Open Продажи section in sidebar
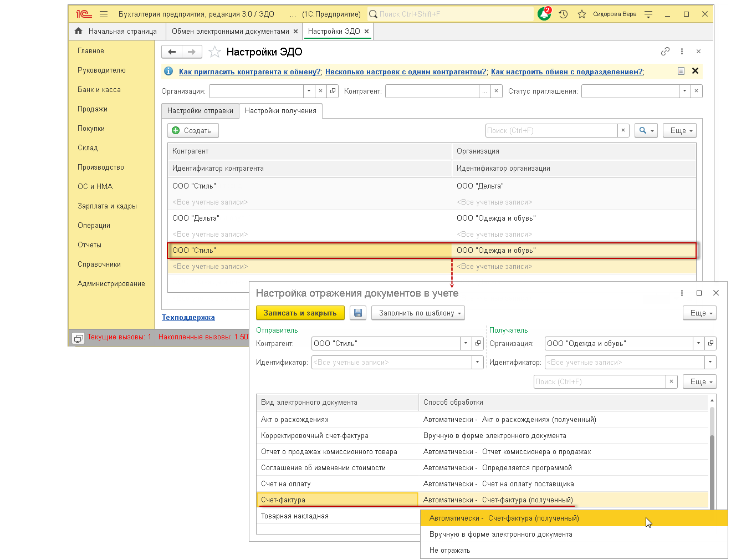 (x=93, y=109)
